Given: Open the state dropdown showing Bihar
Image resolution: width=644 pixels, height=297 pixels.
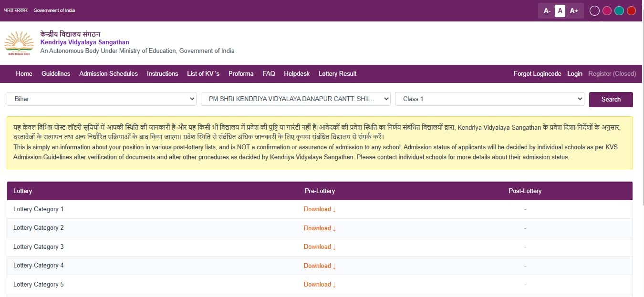Looking at the screenshot, I should (x=102, y=99).
